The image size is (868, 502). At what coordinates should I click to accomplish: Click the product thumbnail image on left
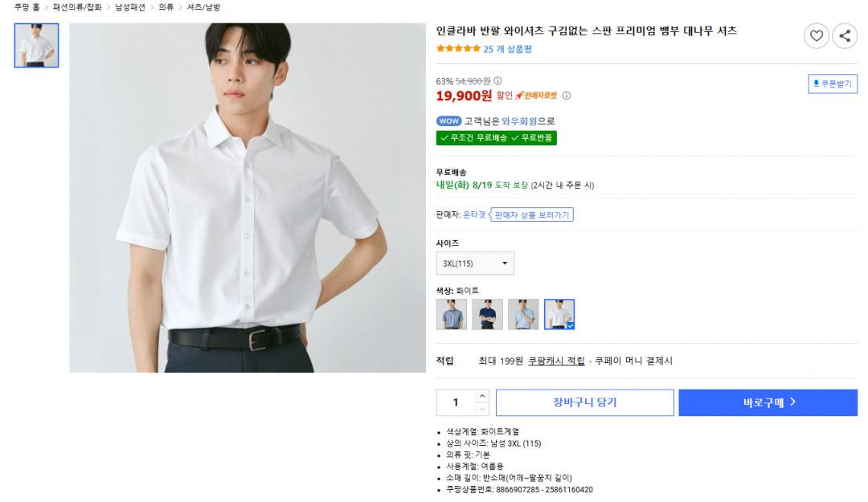click(x=36, y=45)
